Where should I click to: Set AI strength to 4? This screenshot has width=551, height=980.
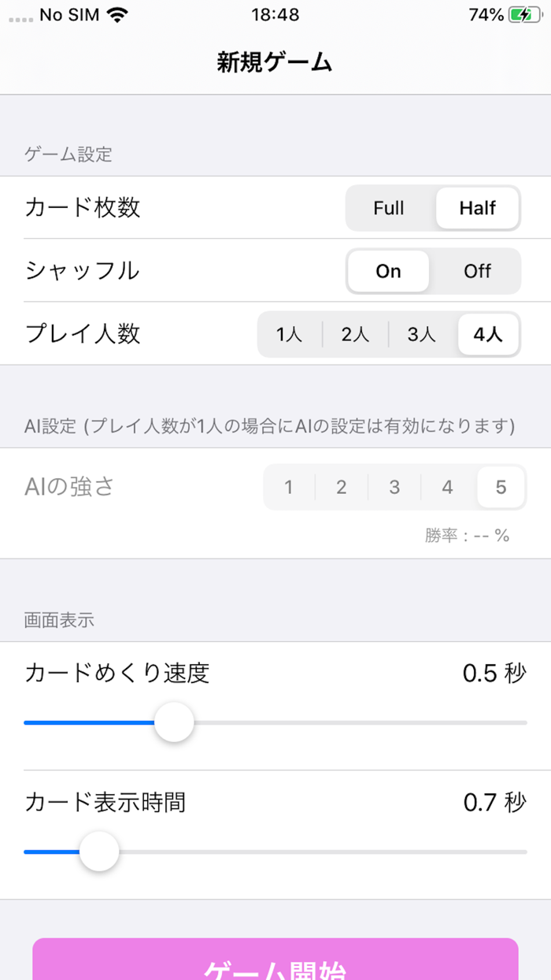447,487
